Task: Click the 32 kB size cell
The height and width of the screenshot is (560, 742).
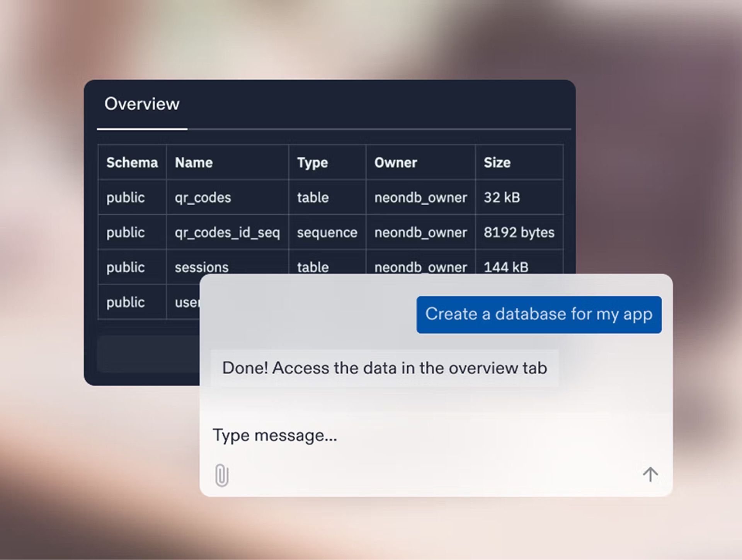Action: (502, 198)
